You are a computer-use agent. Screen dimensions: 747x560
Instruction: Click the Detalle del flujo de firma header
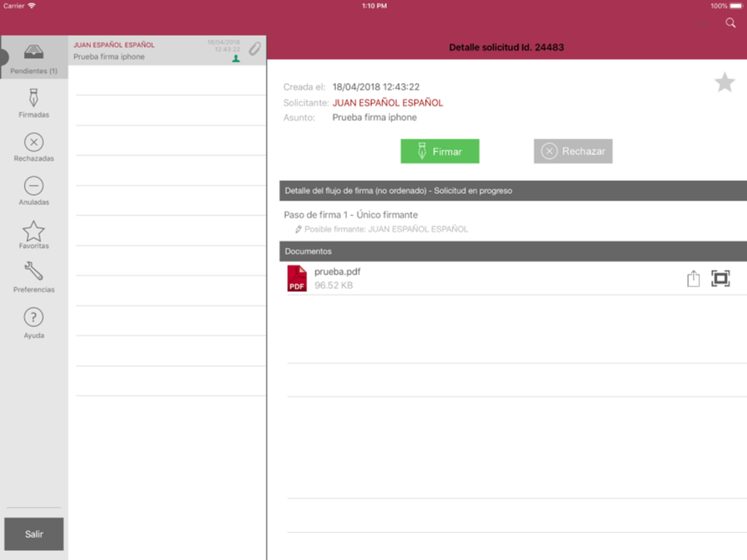pos(513,190)
